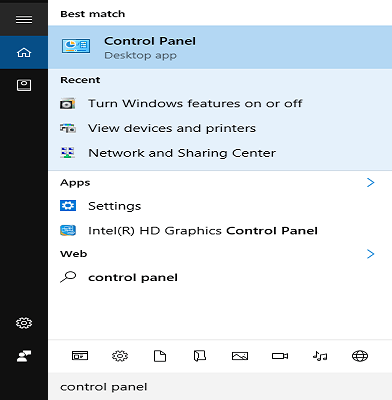The width and height of the screenshot is (392, 400).
Task: Click the Network and Sharing Center icon
Action: [68, 153]
